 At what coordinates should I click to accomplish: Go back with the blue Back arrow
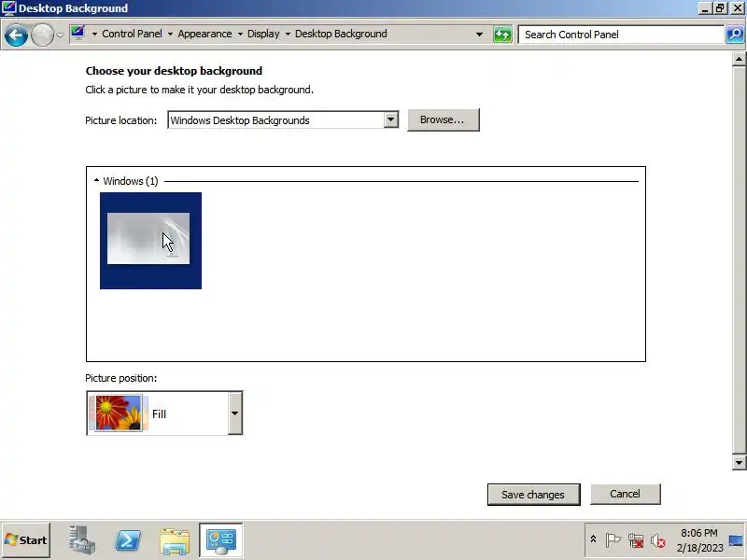point(16,35)
